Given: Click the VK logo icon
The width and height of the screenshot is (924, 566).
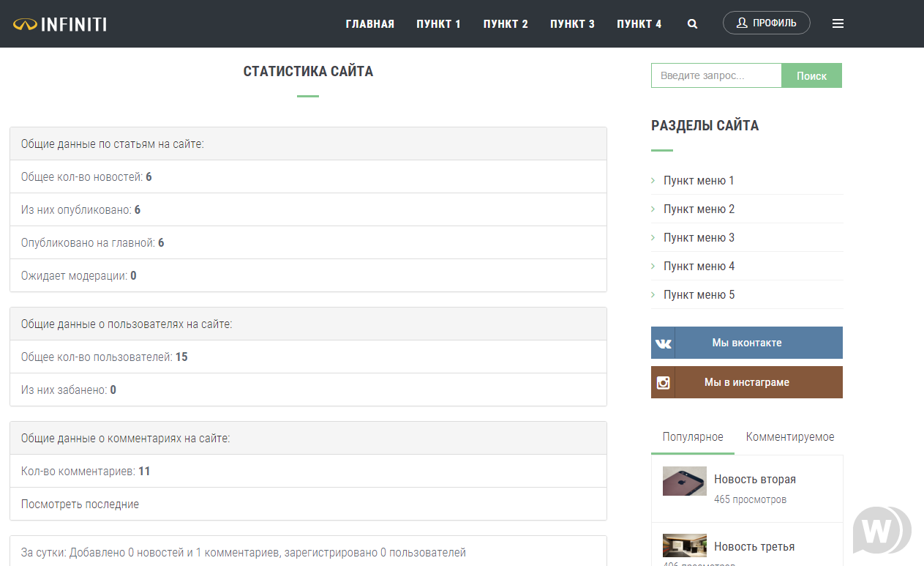Looking at the screenshot, I should pyautogui.click(x=663, y=343).
